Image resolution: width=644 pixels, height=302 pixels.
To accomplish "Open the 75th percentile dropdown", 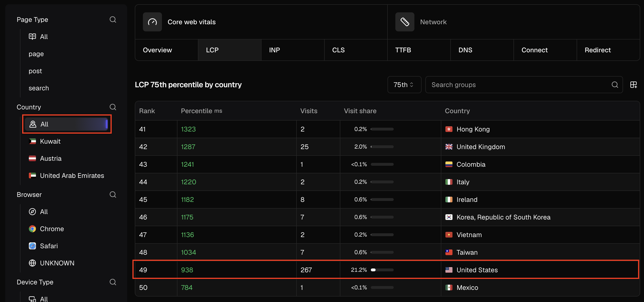I will coord(404,85).
